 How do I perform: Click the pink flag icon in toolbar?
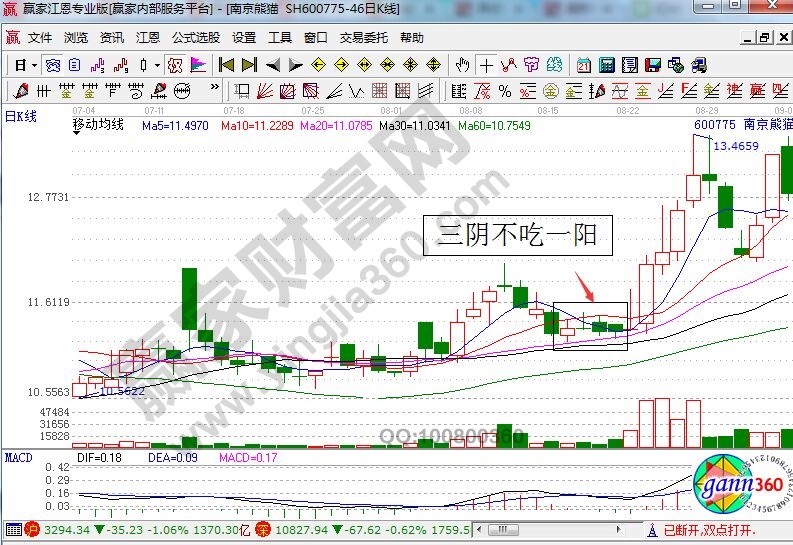click(x=198, y=65)
